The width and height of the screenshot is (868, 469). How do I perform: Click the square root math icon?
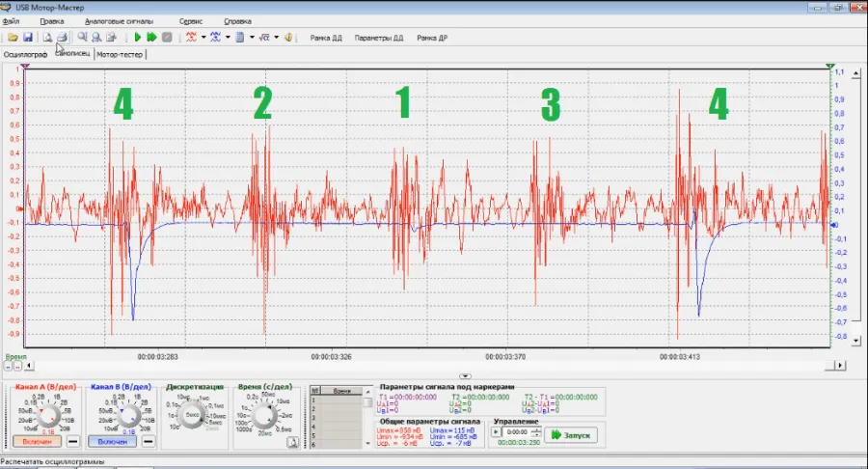[x=264, y=37]
